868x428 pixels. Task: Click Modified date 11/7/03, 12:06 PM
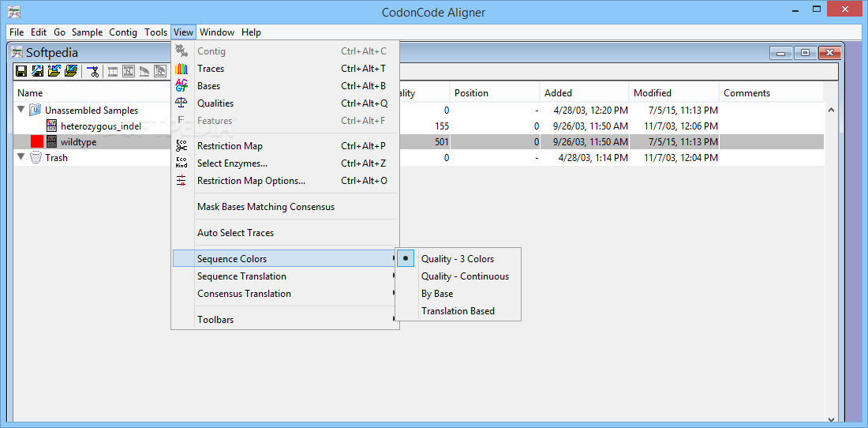[681, 126]
